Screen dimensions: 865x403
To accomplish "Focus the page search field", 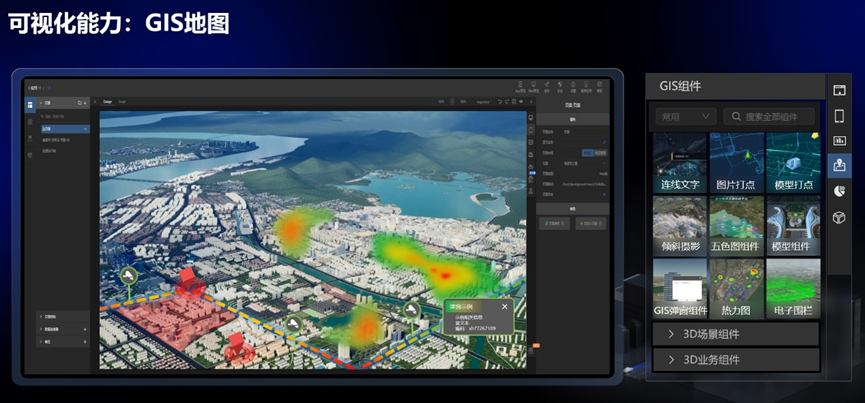I will tap(63, 116).
